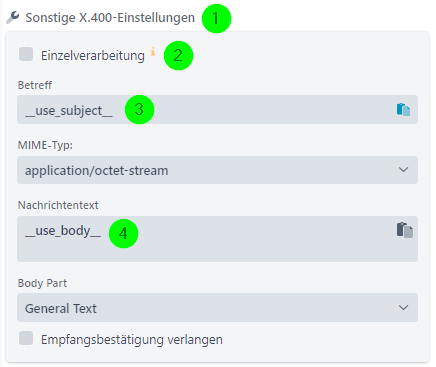Focus the Nachrichtentext area containing __use_body__
The height and width of the screenshot is (367, 436).
[217, 239]
